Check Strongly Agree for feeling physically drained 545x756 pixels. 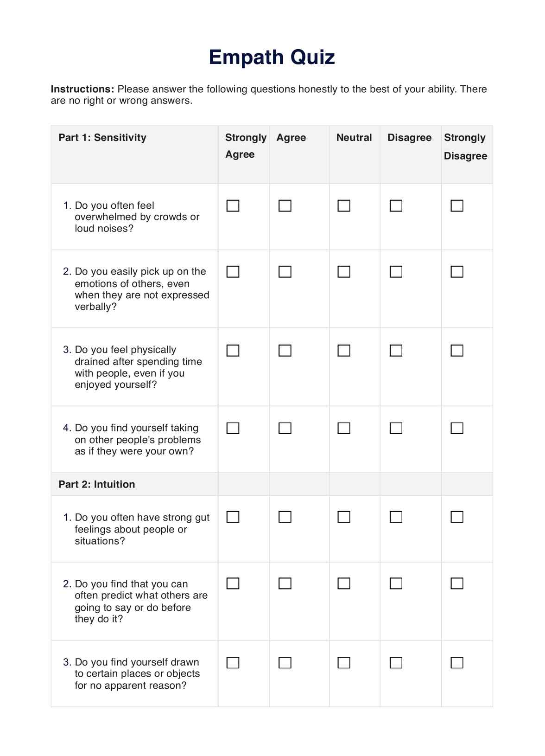[x=233, y=351]
